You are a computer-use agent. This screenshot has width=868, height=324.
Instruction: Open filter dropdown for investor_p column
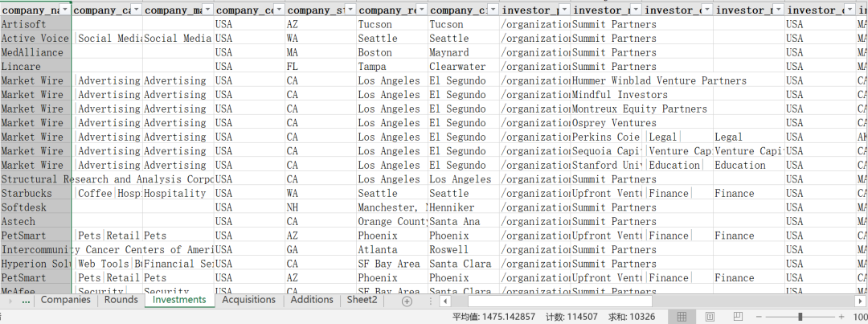pos(565,10)
